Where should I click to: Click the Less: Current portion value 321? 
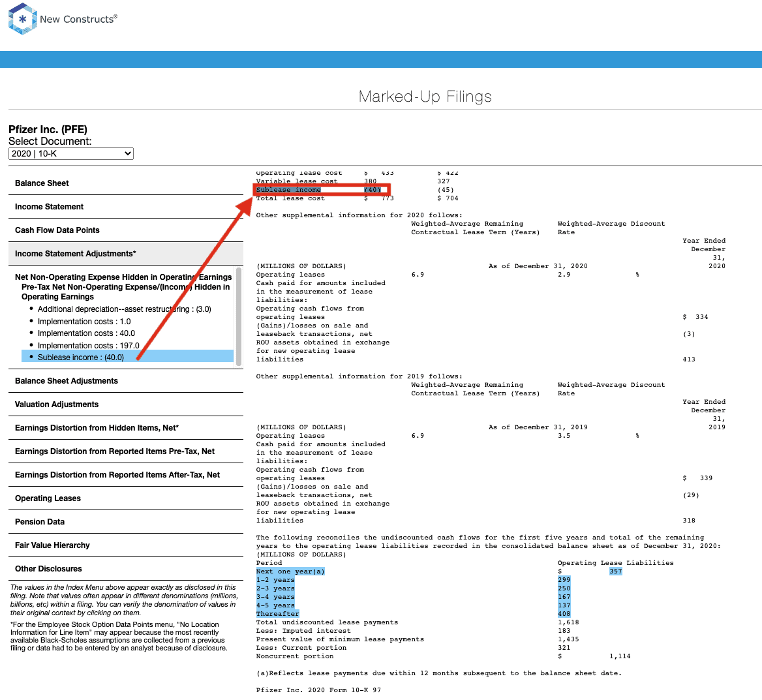point(564,648)
